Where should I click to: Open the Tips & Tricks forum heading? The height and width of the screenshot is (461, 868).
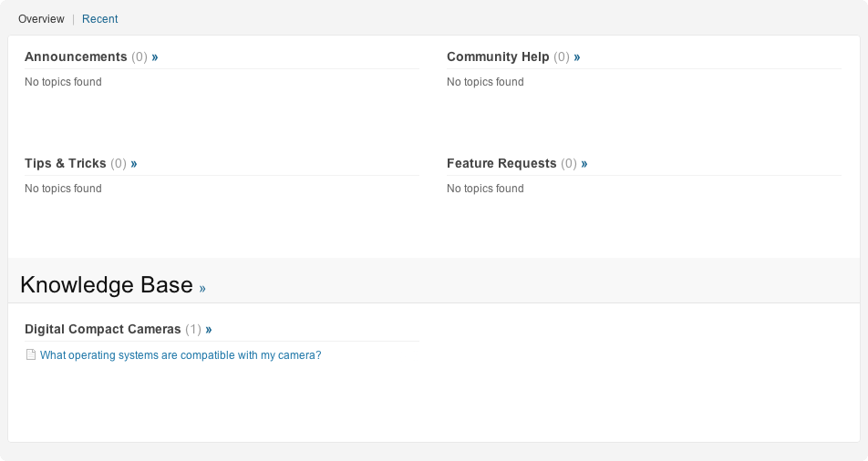click(66, 163)
